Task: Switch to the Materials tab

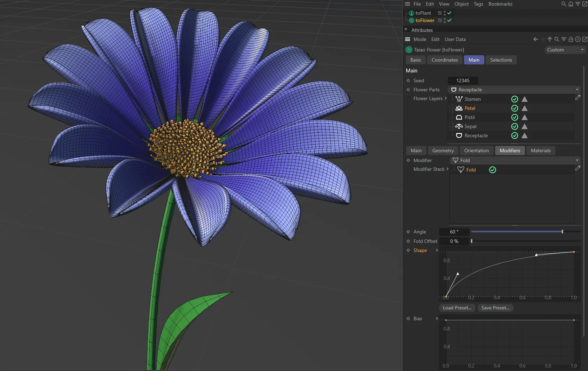Action: coord(540,150)
